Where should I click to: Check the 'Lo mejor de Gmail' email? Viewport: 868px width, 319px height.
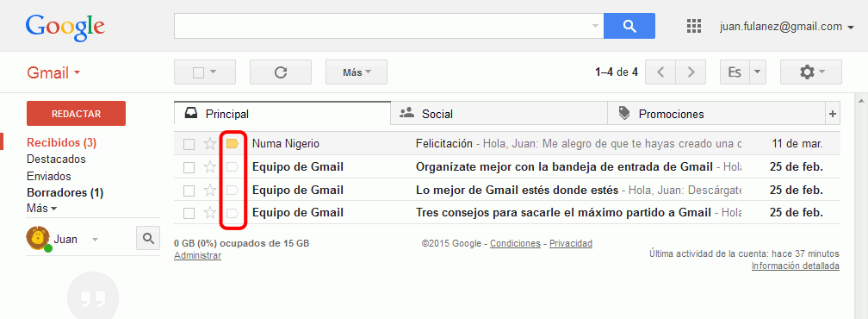click(x=189, y=191)
